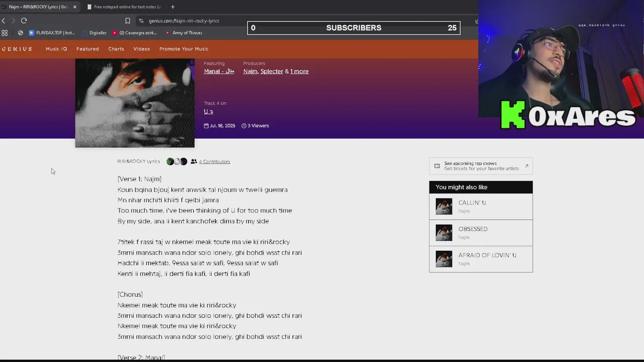The image size is (644, 362).
Task: Open Promote Your Music link
Action: tap(184, 49)
